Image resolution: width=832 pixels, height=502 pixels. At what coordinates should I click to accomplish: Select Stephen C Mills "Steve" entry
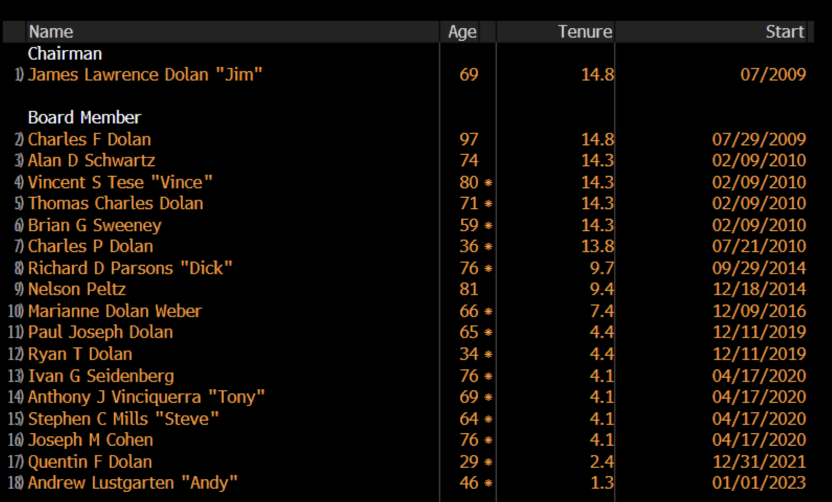(123, 419)
